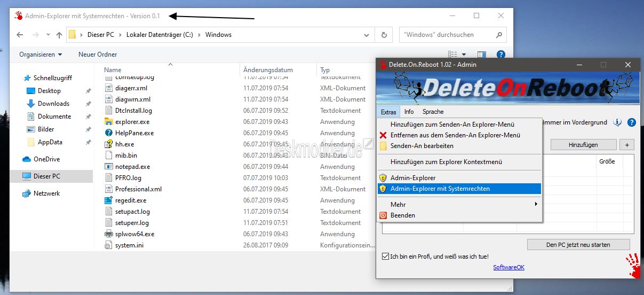Sort by Änderungsdatum column header

pyautogui.click(x=268, y=70)
